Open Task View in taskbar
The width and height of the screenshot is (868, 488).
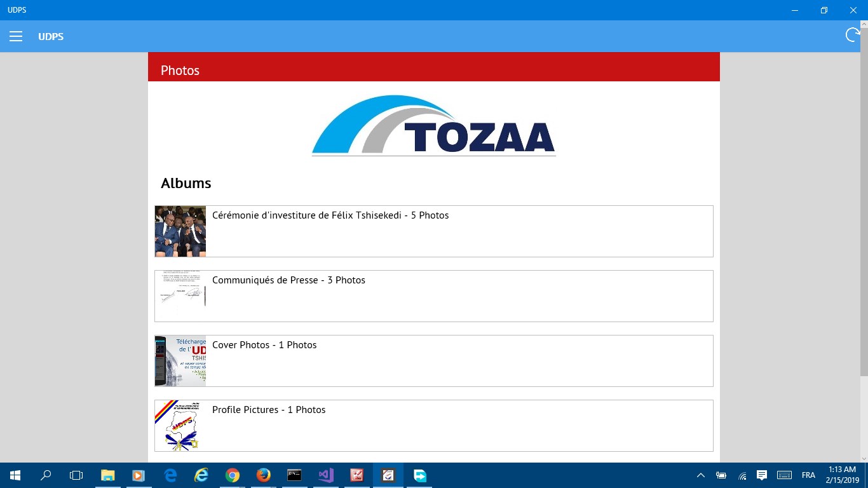76,475
